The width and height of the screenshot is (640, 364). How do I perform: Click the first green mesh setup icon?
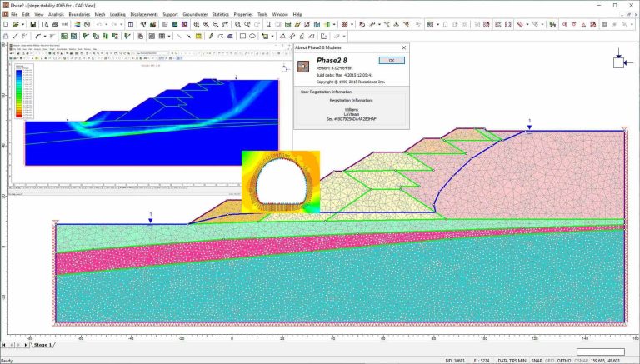[64, 36]
